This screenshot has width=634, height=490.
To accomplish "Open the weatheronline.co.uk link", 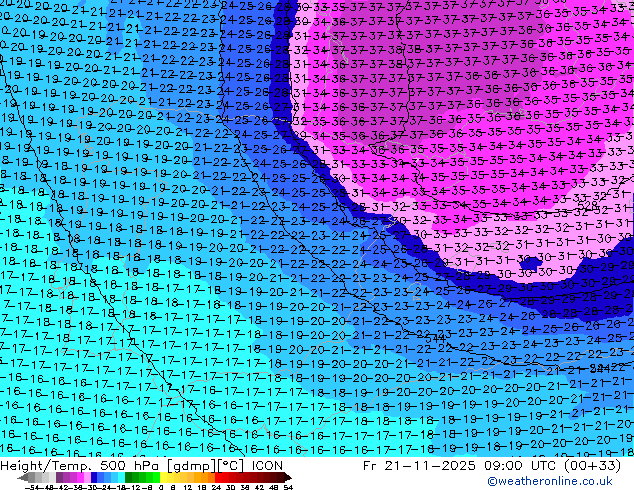I will [550, 481].
